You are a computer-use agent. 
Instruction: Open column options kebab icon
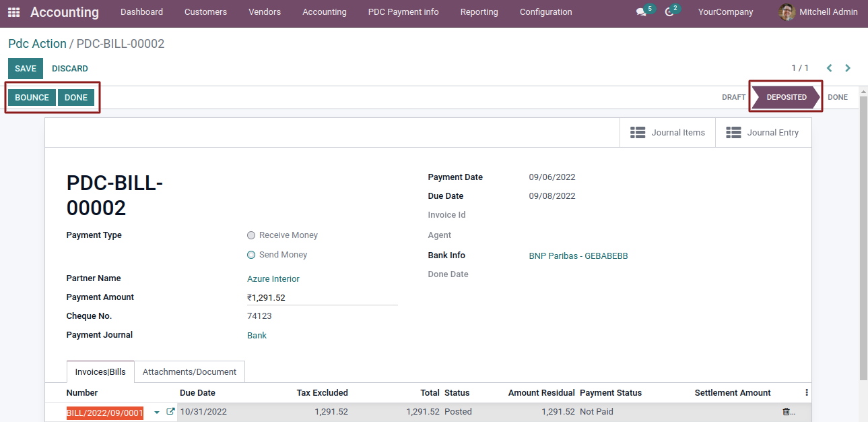[807, 392]
